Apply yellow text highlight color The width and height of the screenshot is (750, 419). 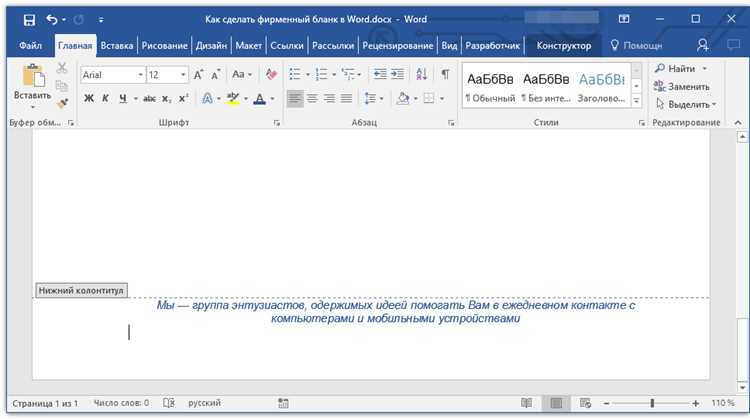[233, 99]
